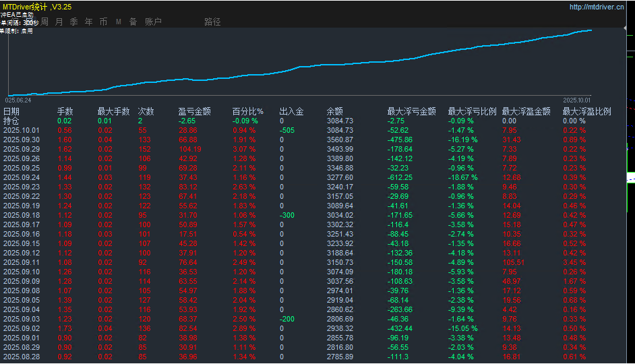This screenshot has width=635, height=364.
Task: Open the 路径 (path) tab
Action: pyautogui.click(x=212, y=22)
